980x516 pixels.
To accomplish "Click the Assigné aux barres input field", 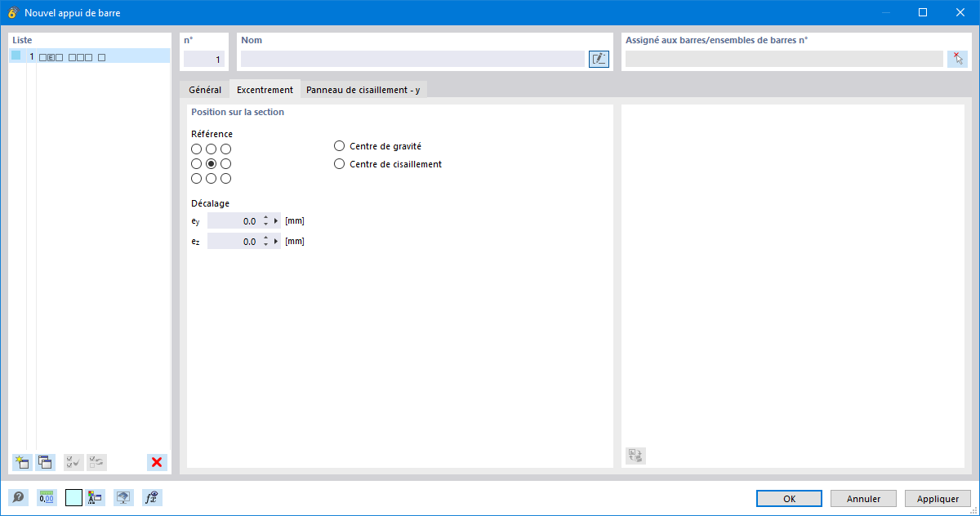I will 784,59.
